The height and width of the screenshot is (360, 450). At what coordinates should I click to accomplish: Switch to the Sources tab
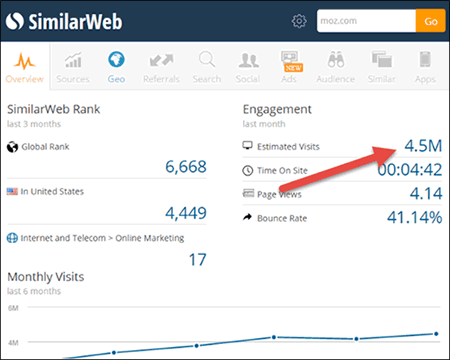coord(73,67)
